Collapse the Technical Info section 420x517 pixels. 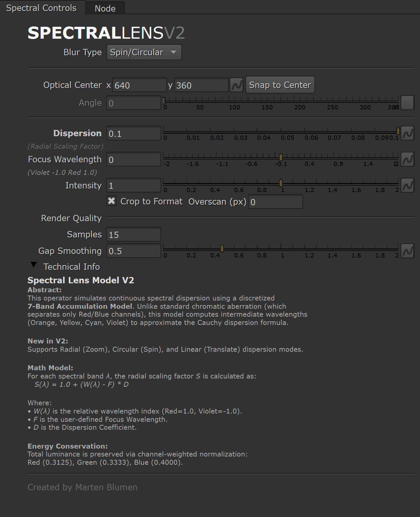34,265
